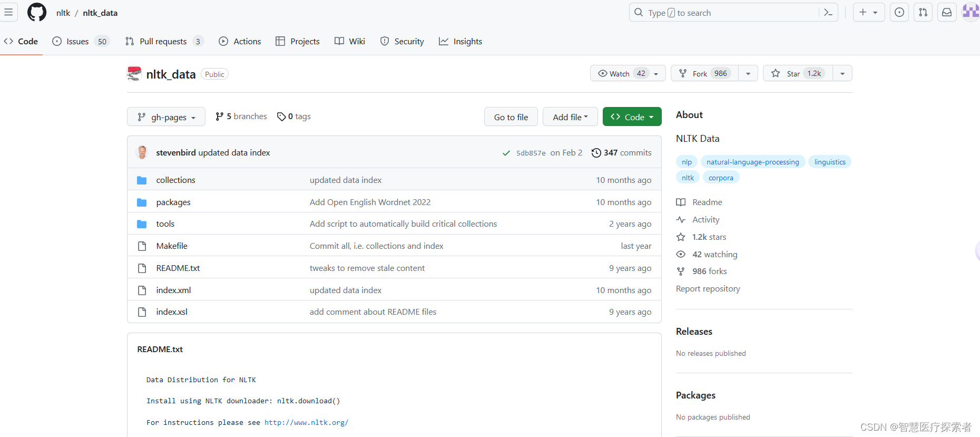Click the corpora topic tag
Image resolution: width=980 pixels, height=437 pixels.
click(721, 178)
